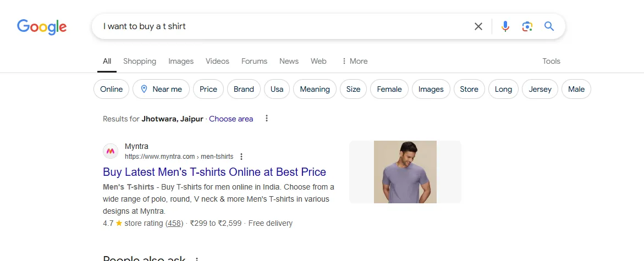Apply the Long filter chip

point(503,89)
